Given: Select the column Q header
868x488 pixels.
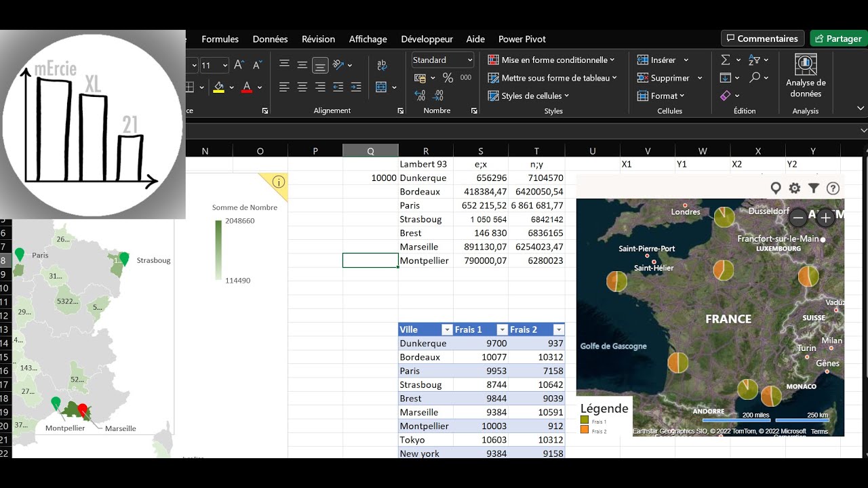Looking at the screenshot, I should (x=370, y=151).
